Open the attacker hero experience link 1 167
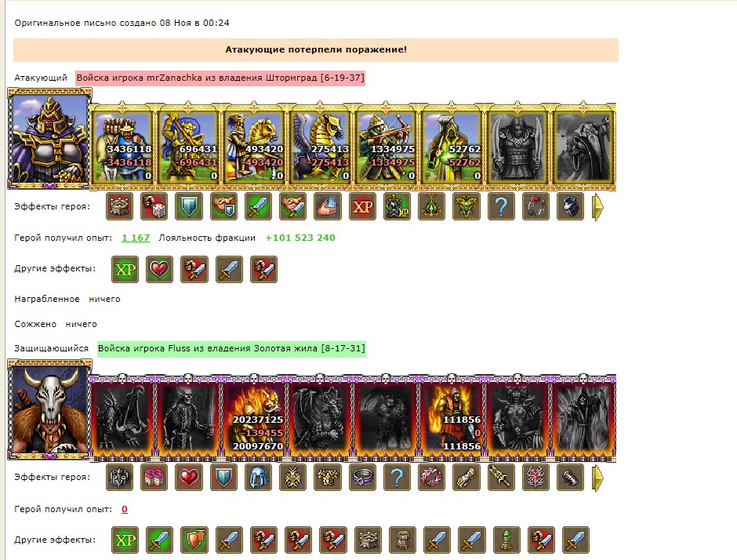 (136, 238)
